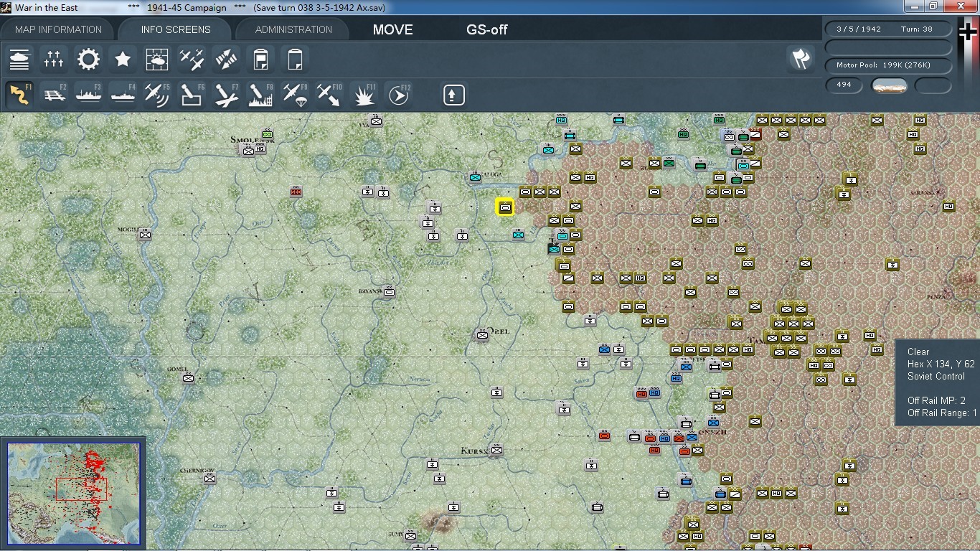The height and width of the screenshot is (551, 980).
Task: Select F3 Naval transport mode
Action: (88, 95)
